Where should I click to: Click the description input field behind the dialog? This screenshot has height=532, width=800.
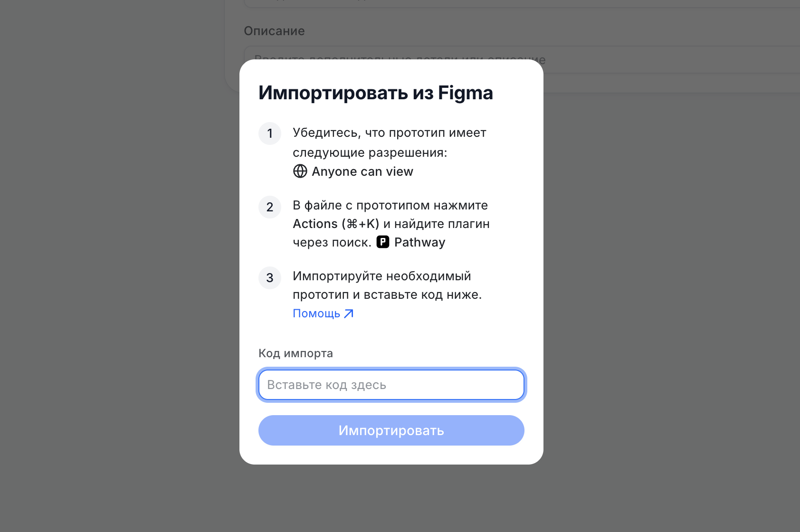[x=665, y=60]
